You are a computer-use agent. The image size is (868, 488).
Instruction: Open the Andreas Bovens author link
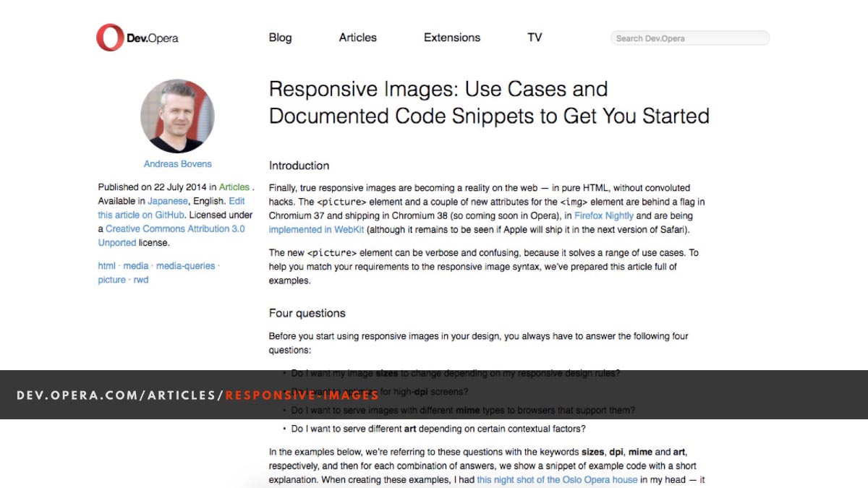click(x=178, y=164)
